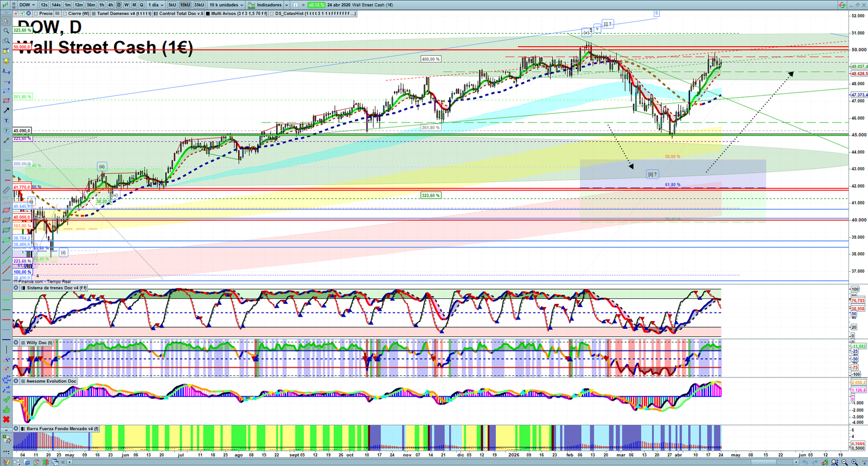Toggle the Precio checkbox
This screenshot has width=868, height=466.
[36, 14]
